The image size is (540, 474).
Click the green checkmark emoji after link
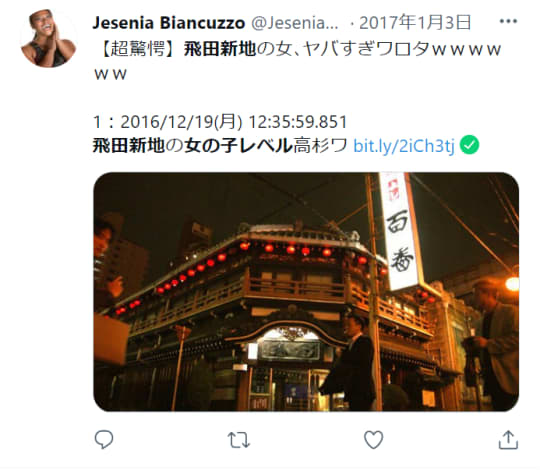coord(470,145)
